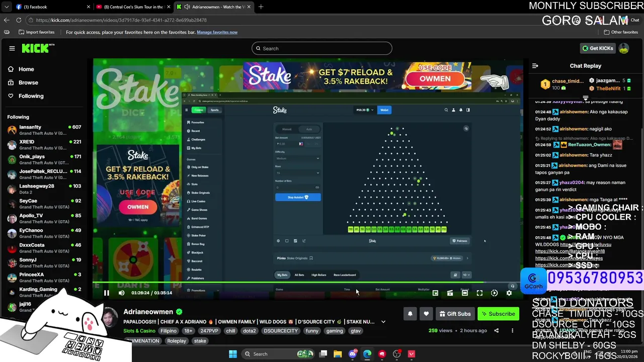Viewport: 644px width, 362px height.
Task: Open XRE1D followed channel
Action: [44, 145]
